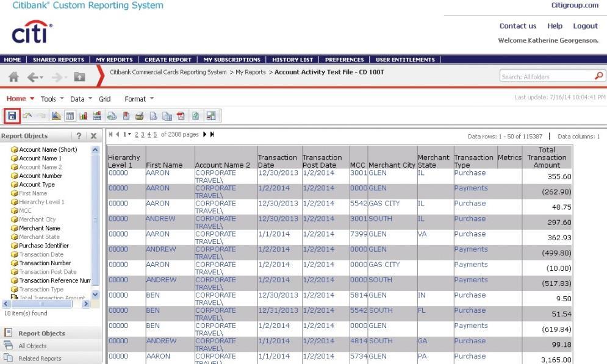Click Citibank Commercial Cards Reporting System breadcrumb

pos(168,72)
